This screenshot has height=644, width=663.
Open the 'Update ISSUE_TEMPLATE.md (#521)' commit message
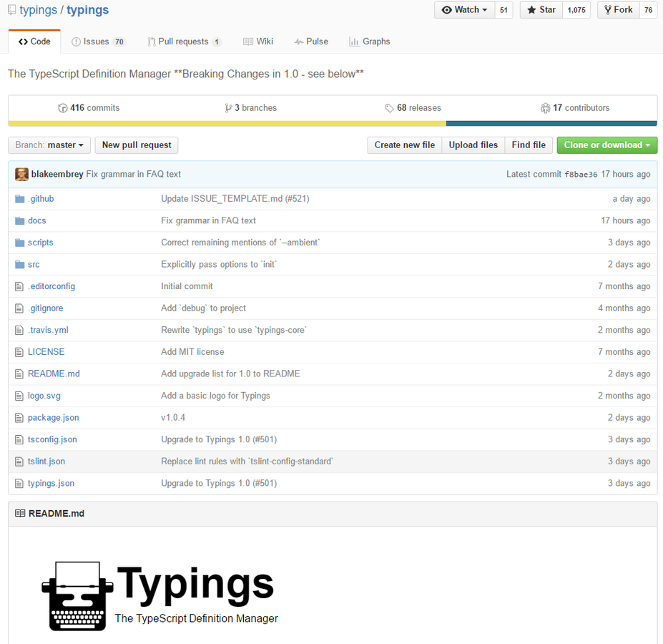coord(235,199)
